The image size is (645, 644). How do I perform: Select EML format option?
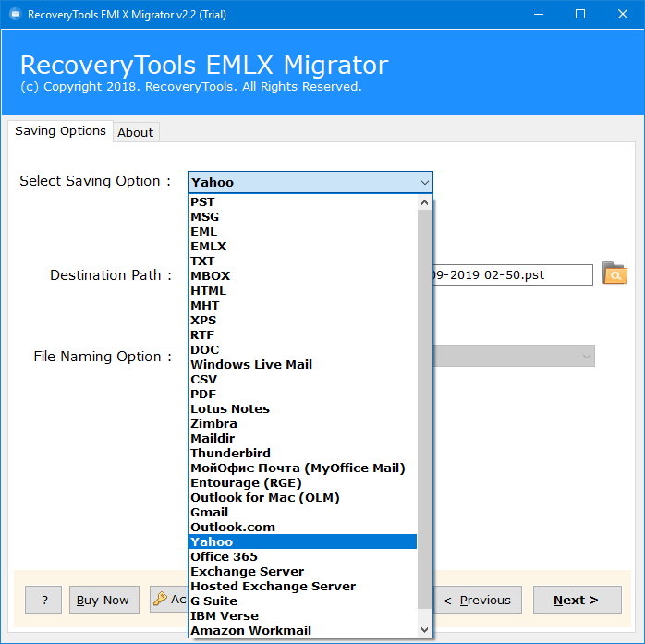[302, 232]
